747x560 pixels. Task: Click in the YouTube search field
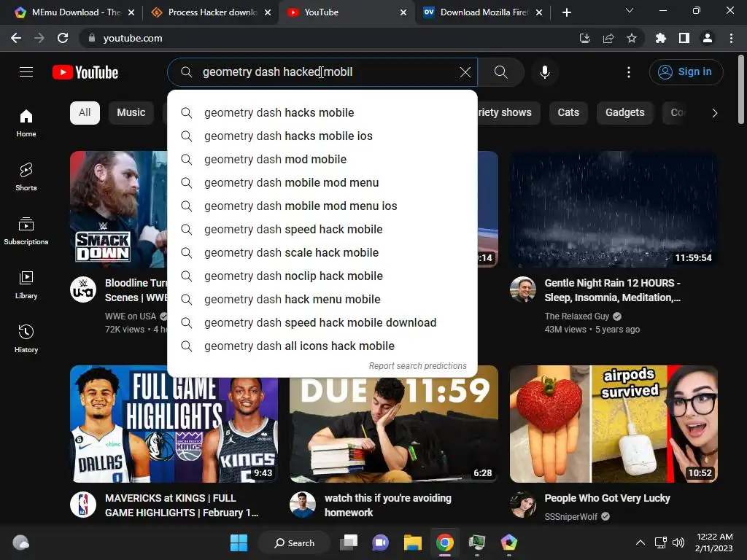[x=322, y=72]
